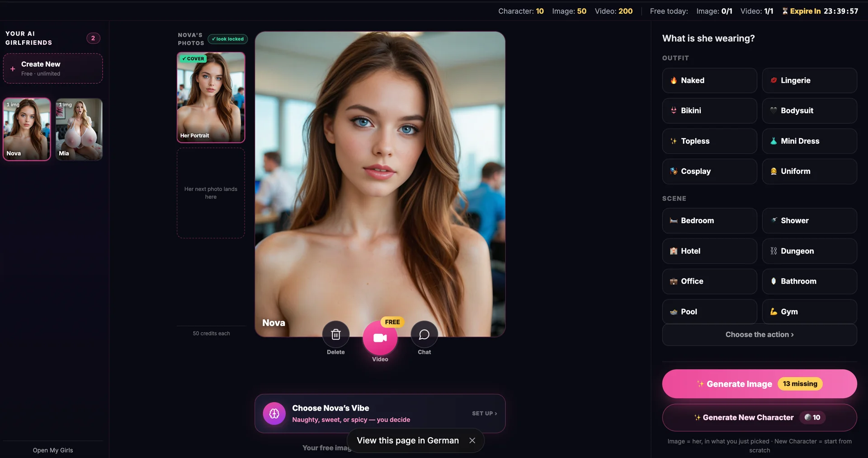This screenshot has height=458, width=868.
Task: Choose the Dungeon scene
Action: click(x=809, y=251)
